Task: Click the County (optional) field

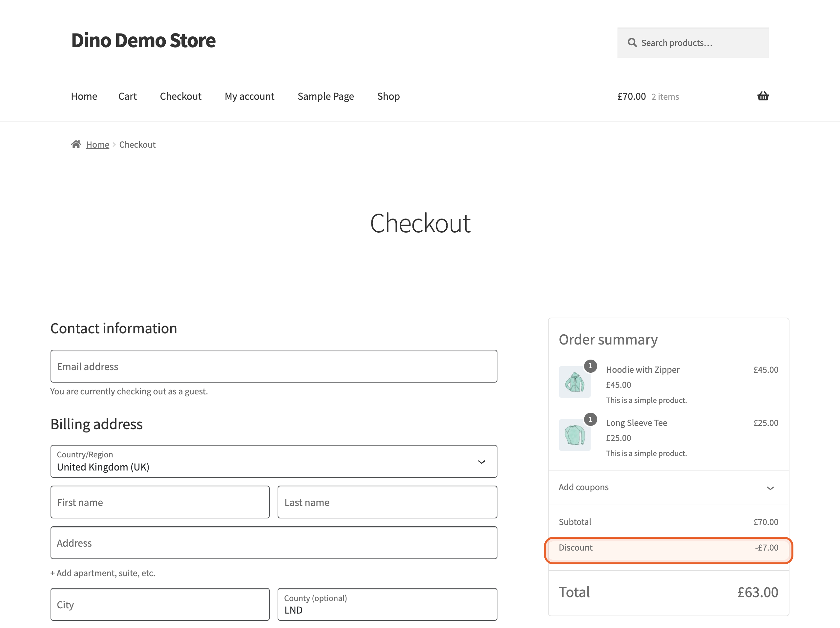Action: tap(387, 604)
